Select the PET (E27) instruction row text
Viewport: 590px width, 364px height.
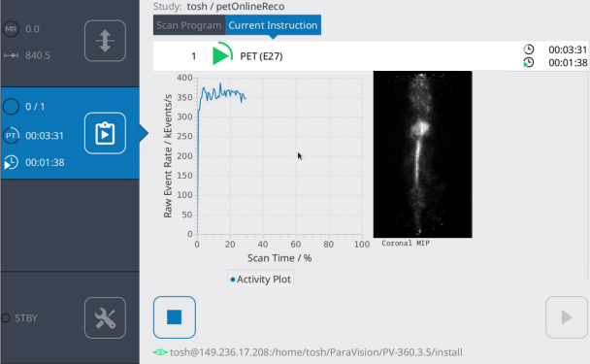(261, 56)
